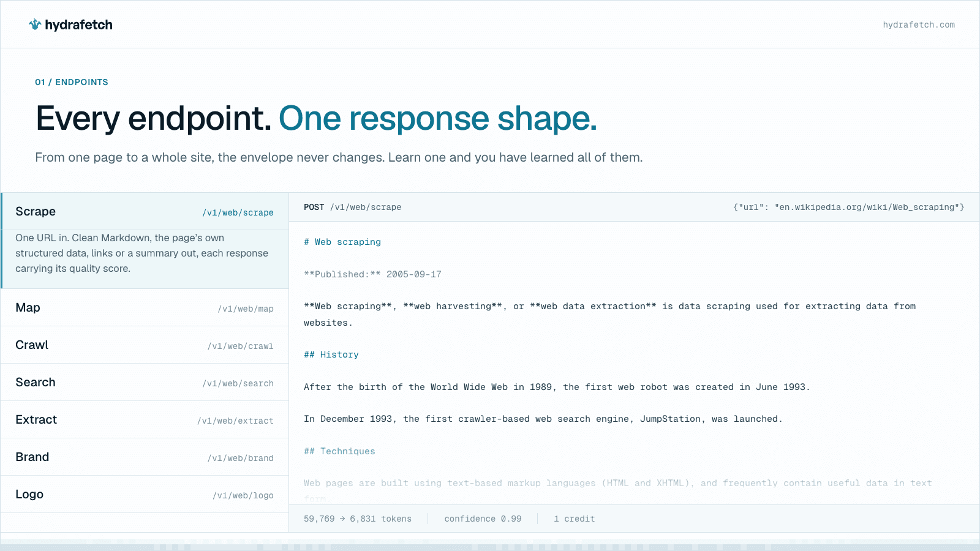
Task: Click the "# Web scraping" heading line
Action: (342, 242)
